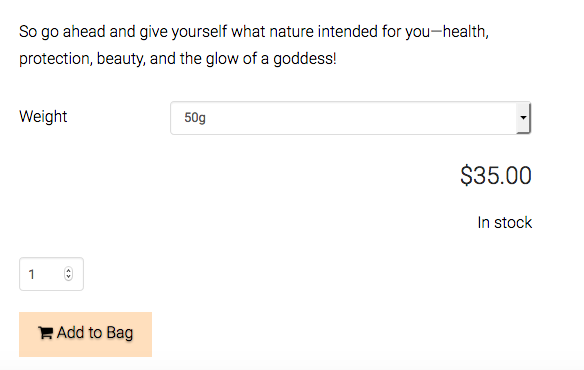Click the Add to Bag label text
Image resolution: width=584 pixels, height=370 pixels.
[x=95, y=333]
